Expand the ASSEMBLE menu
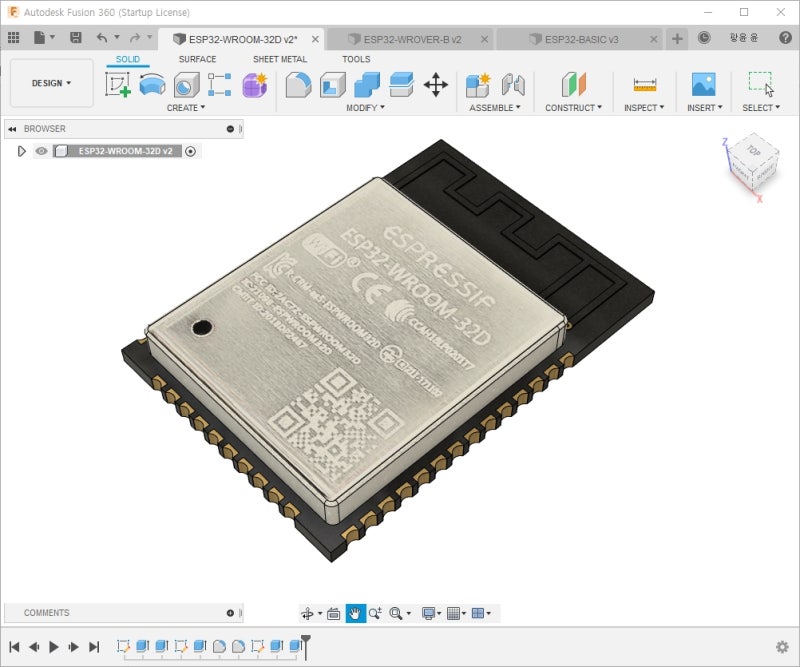 tap(495, 108)
